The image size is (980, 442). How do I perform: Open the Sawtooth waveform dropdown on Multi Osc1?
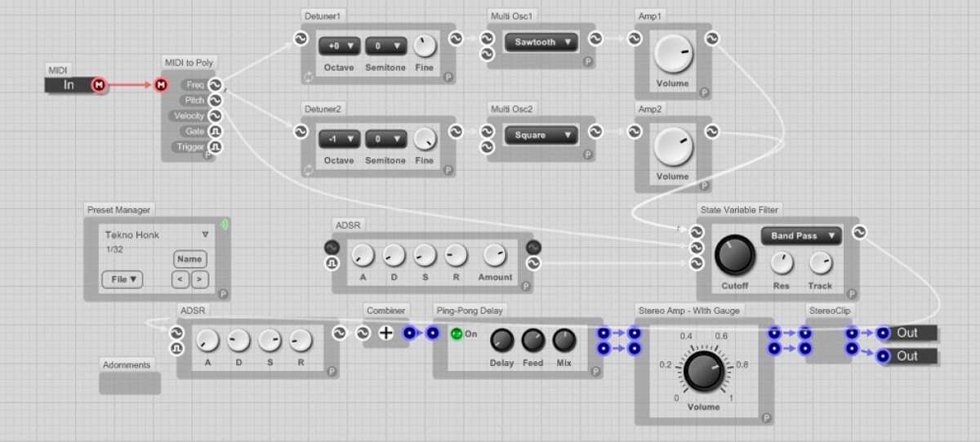click(x=541, y=42)
